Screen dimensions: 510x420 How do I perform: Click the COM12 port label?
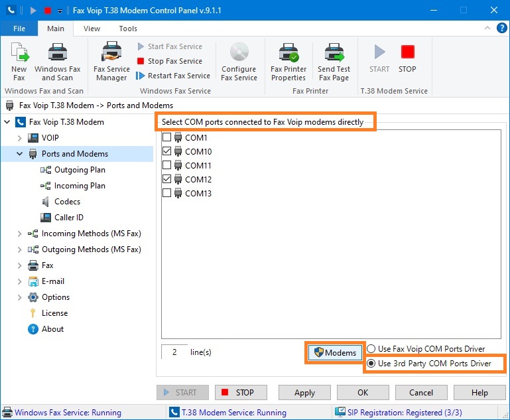tap(198, 180)
